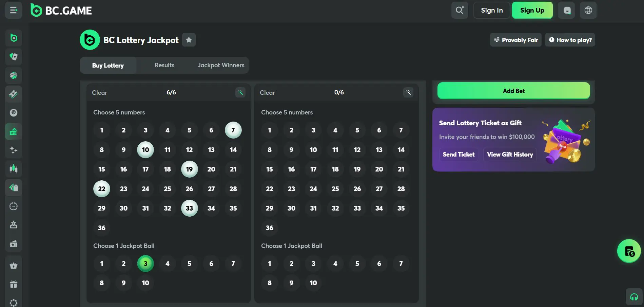Screen dimensions: 644x307
Task: Open the Jackpot Winners tab
Action: tap(221, 65)
